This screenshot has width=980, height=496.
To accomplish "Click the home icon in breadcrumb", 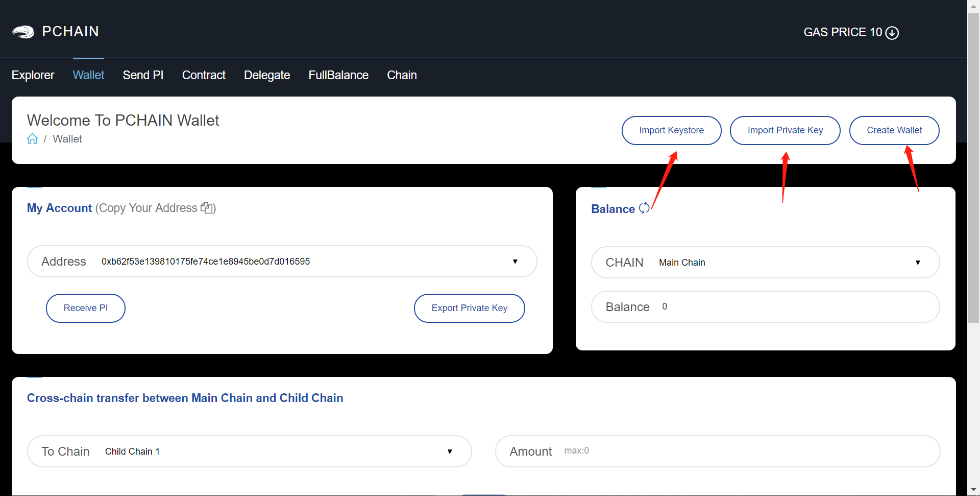I will (x=32, y=139).
